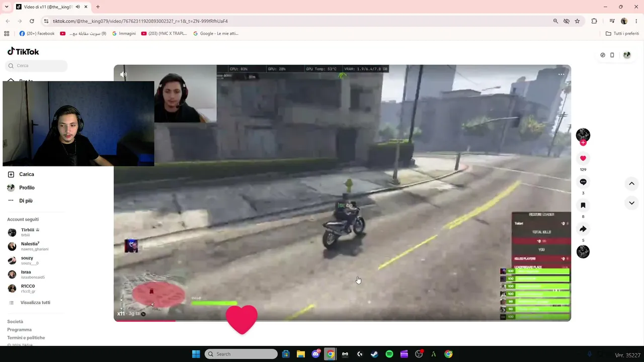Click the tiktok.com address bar URL
The height and width of the screenshot is (362, 644).
140,21
